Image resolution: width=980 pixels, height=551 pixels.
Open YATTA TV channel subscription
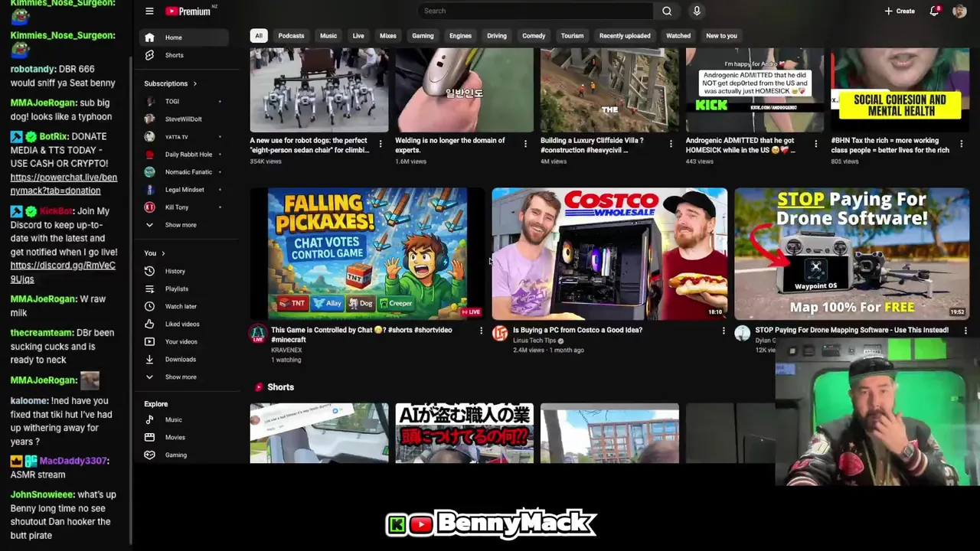[184, 136]
